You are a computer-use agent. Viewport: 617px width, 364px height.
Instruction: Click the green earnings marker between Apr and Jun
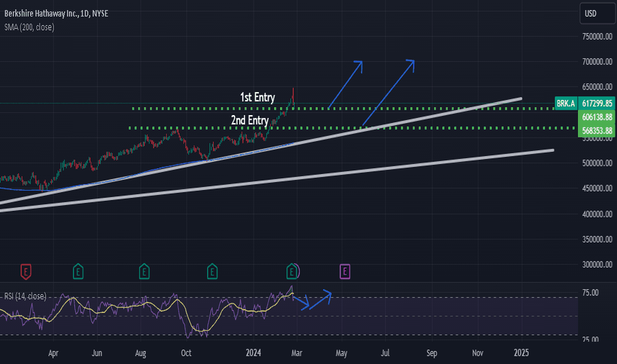pyautogui.click(x=78, y=271)
